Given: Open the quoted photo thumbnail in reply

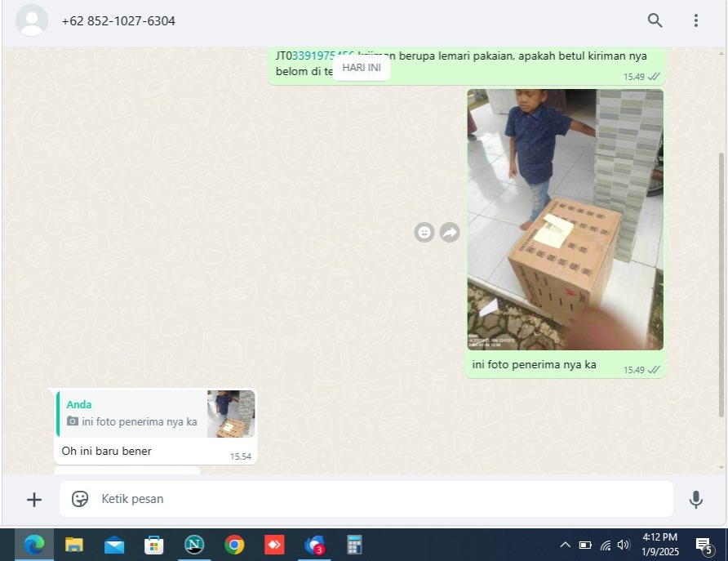Looking at the screenshot, I should [x=231, y=414].
